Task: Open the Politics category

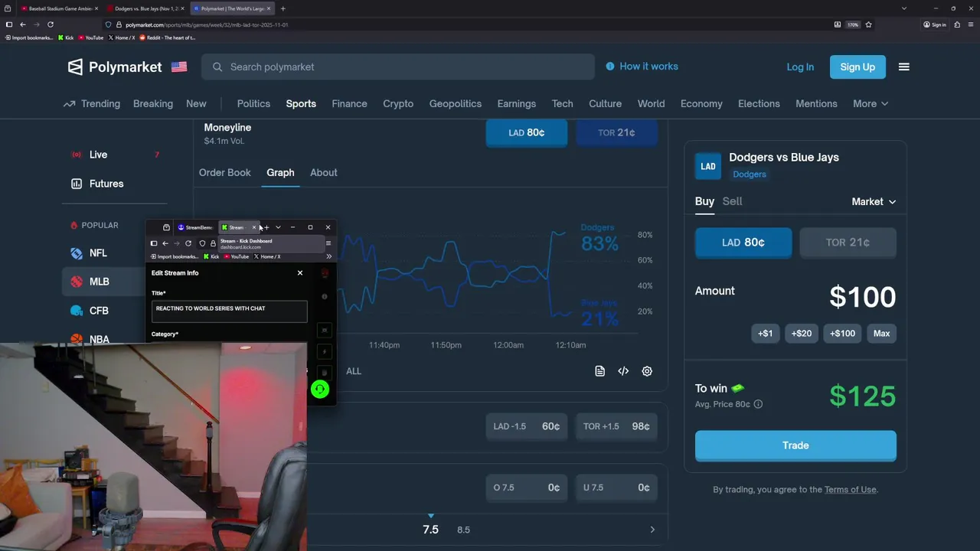Action: click(253, 103)
